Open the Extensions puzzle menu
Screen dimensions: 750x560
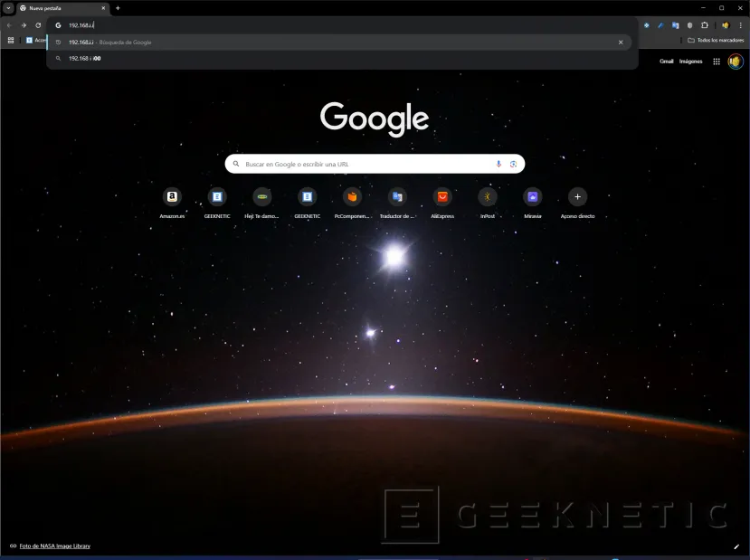click(x=705, y=25)
